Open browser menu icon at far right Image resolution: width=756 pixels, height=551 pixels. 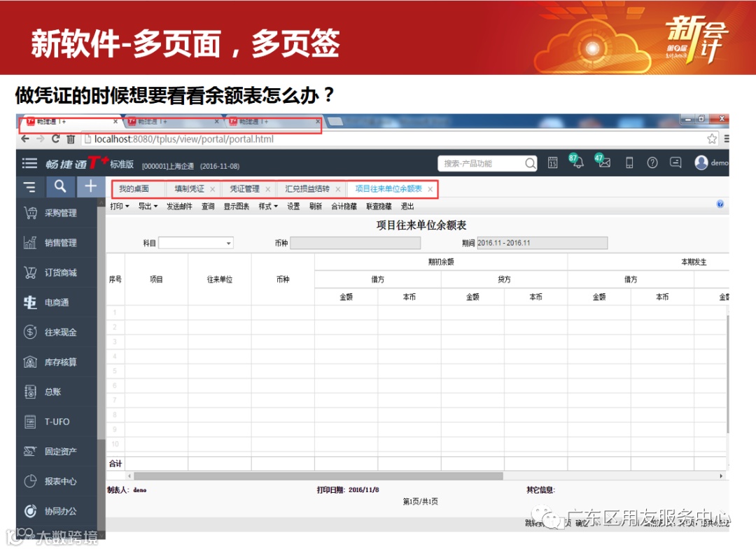[x=726, y=139]
